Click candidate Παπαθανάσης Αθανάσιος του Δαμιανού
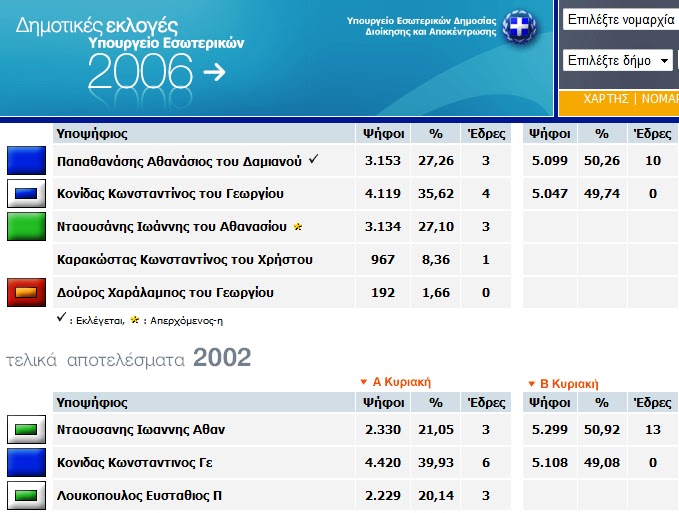The image size is (679, 513). point(179,161)
